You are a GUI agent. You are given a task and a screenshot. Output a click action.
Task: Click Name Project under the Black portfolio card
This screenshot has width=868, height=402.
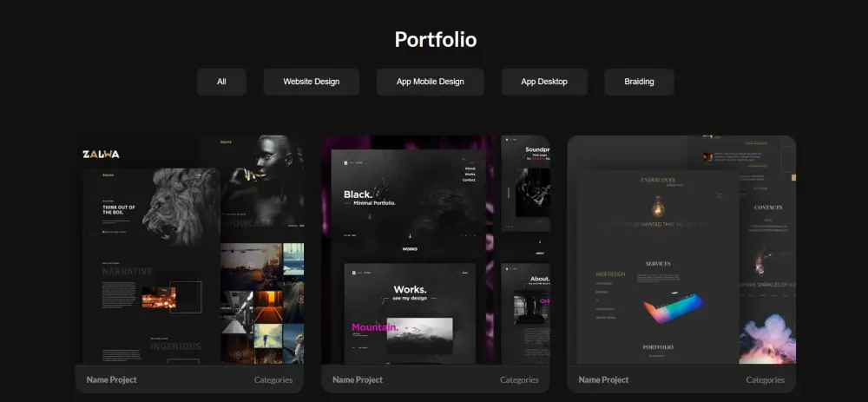[x=358, y=379]
